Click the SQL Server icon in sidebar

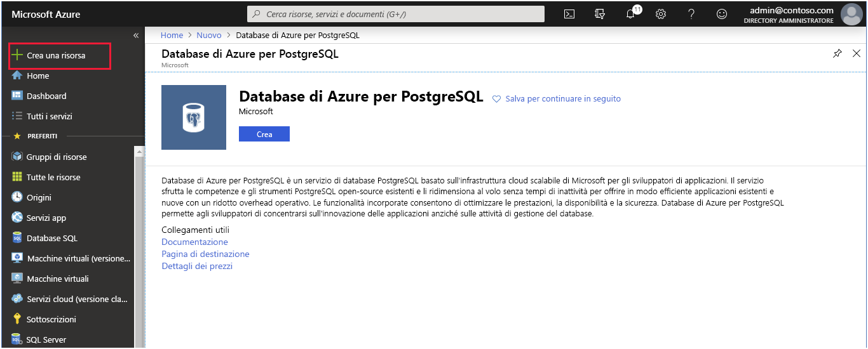[17, 339]
